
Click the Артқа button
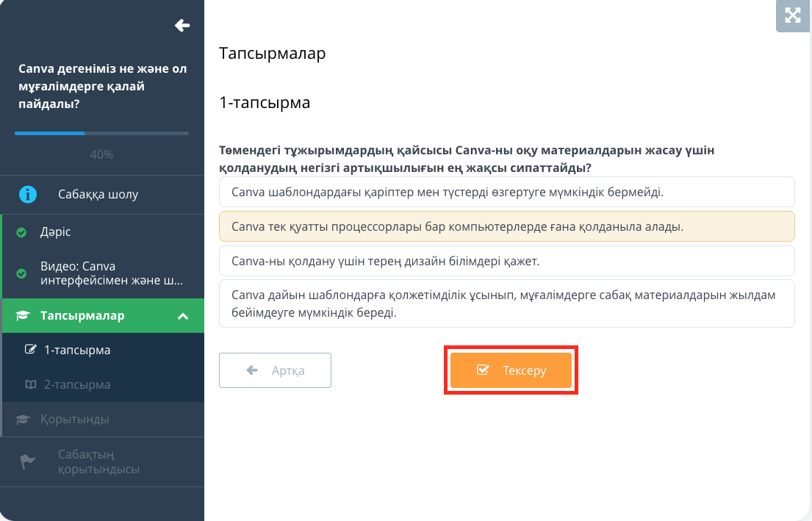click(x=275, y=370)
